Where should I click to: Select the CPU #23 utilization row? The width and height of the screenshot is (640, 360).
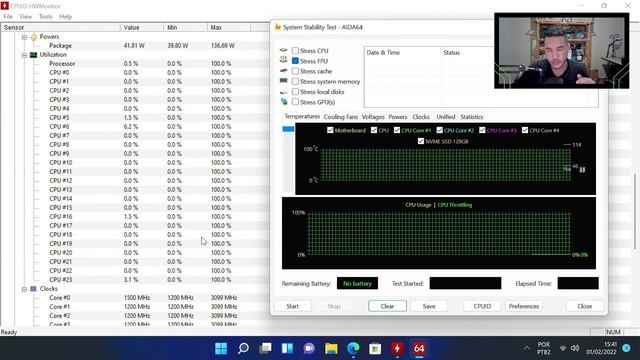(135, 280)
